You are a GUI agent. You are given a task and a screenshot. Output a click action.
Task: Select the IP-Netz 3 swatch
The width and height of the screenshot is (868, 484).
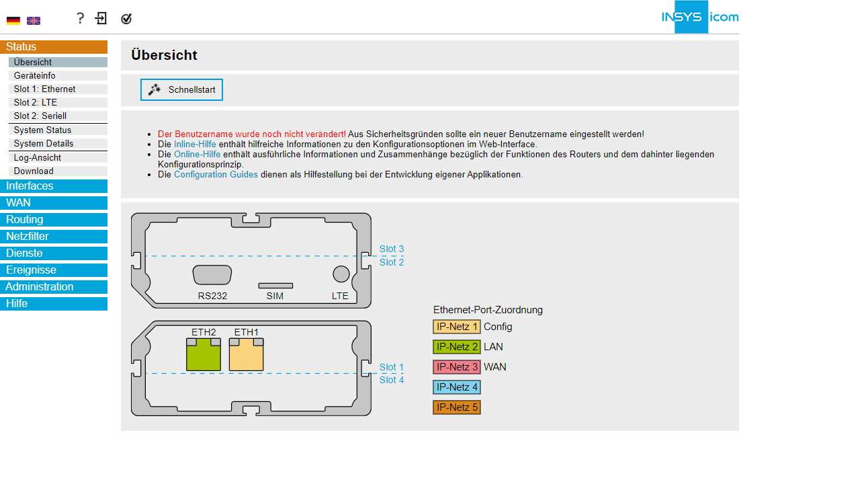[x=457, y=368]
